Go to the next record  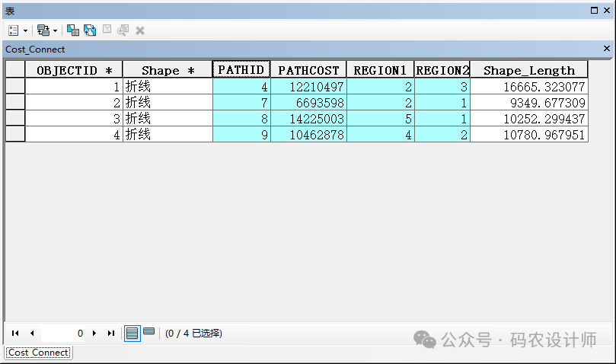[x=94, y=334]
